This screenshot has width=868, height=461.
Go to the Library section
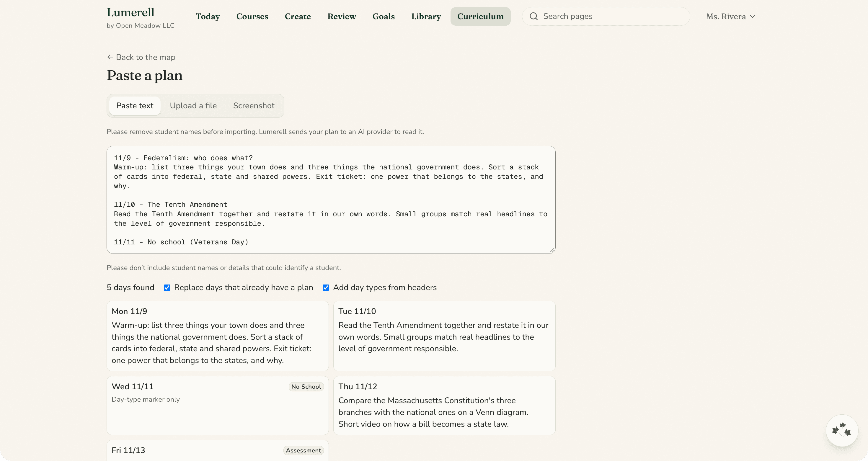point(426,17)
